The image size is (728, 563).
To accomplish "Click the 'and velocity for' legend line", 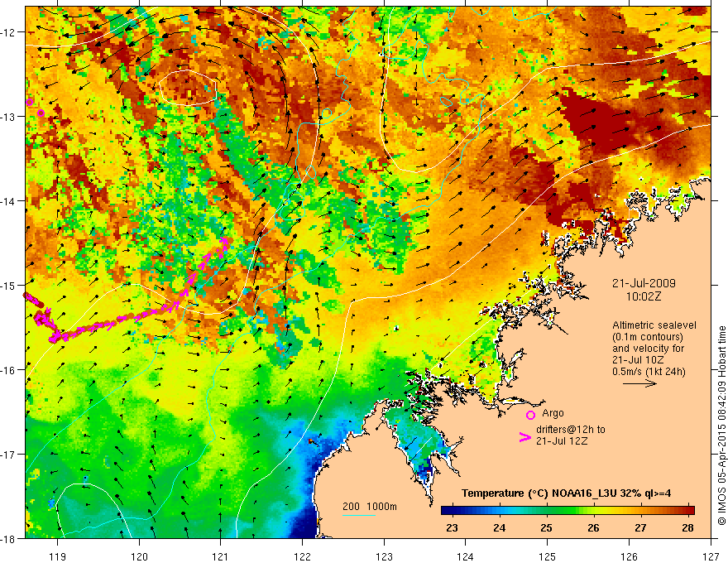I will pos(648,349).
